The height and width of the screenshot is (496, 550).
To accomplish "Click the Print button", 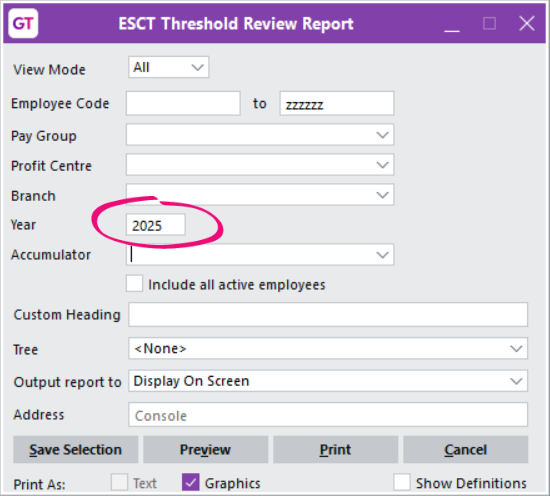I will click(x=335, y=450).
